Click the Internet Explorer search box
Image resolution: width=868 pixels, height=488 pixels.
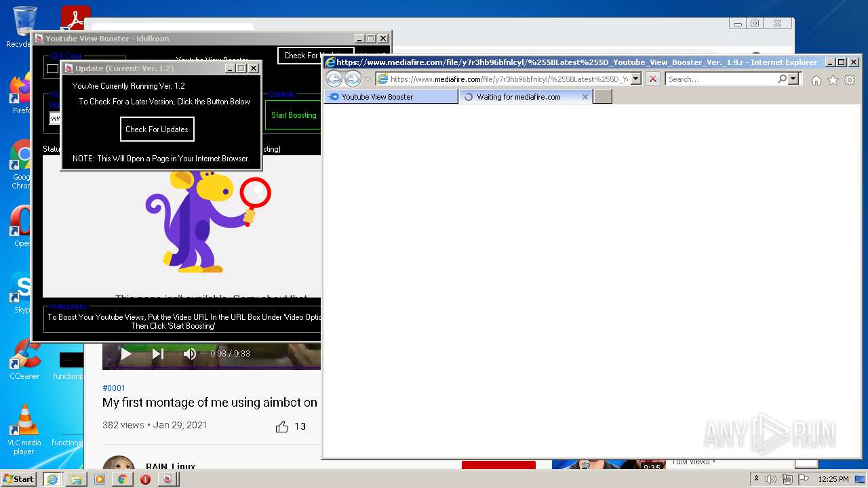click(720, 79)
